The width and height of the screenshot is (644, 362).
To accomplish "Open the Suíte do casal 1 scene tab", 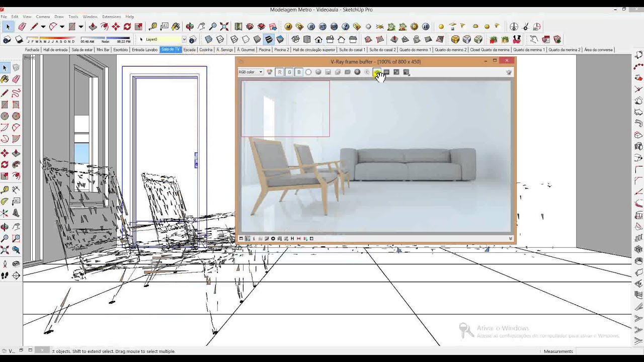I will click(x=352, y=50).
